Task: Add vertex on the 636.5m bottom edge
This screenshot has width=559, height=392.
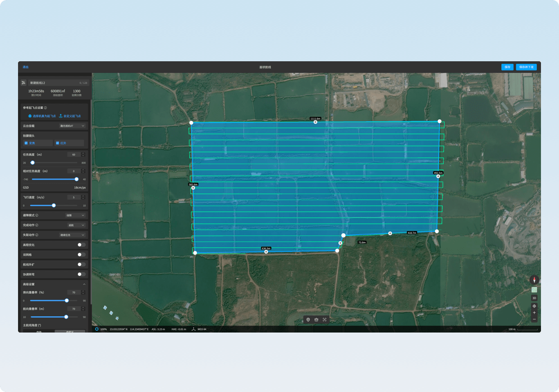Action: tap(266, 252)
